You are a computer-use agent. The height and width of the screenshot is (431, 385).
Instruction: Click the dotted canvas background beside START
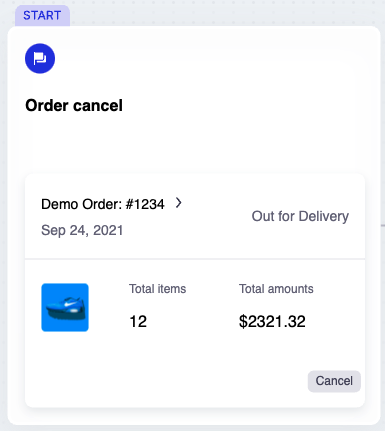(x=227, y=13)
